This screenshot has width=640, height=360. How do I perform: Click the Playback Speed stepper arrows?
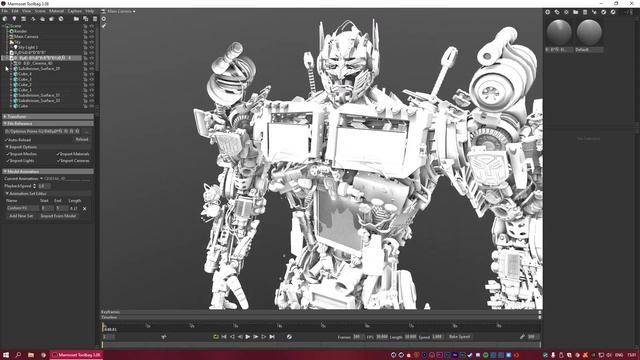[x=34, y=186]
